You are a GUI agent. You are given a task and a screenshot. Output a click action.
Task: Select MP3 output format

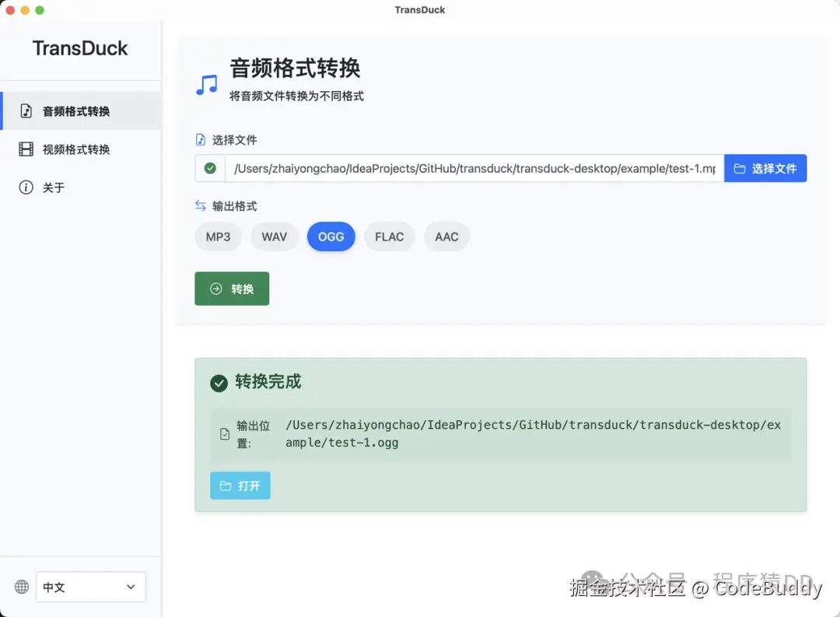pos(218,237)
